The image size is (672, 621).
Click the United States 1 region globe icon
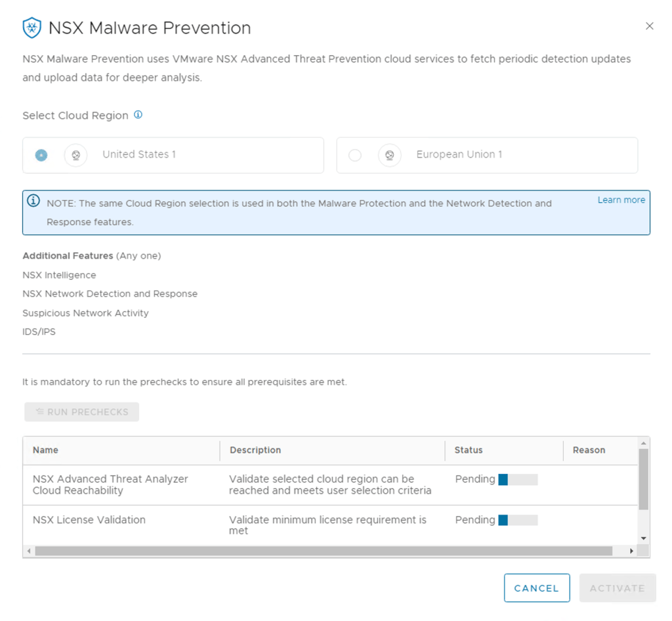tap(75, 156)
